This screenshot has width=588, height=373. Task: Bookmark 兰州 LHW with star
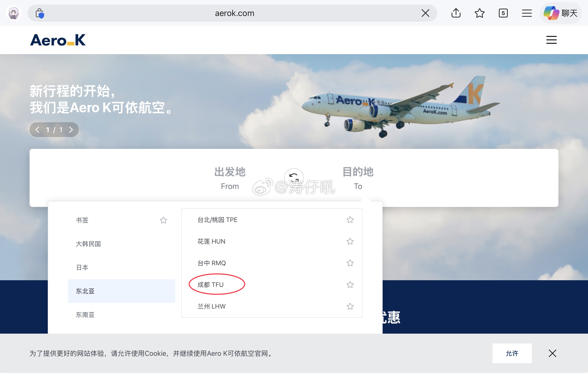click(x=350, y=306)
